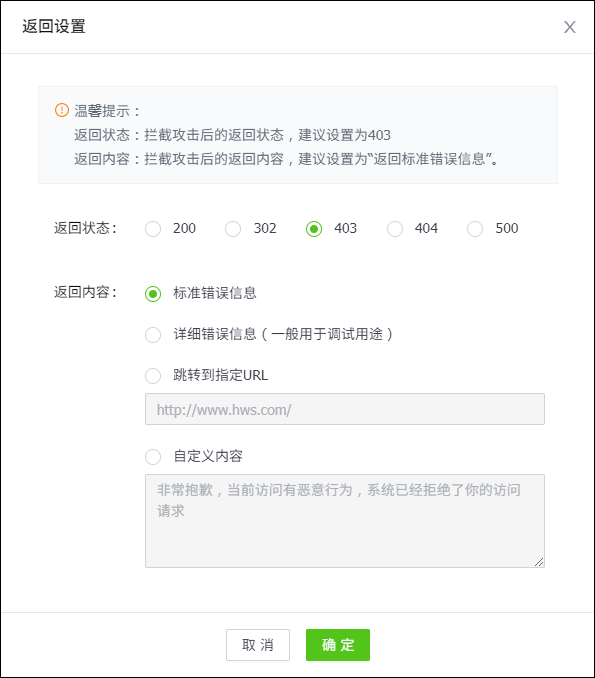This screenshot has height=678, width=595.
Task: Choose 跳转到指定URL option
Action: 153,375
